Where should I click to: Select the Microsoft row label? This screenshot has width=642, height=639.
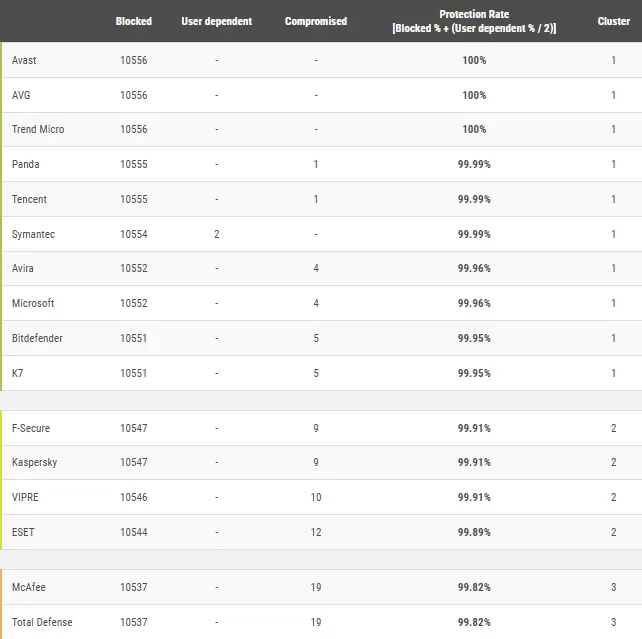coord(33,303)
